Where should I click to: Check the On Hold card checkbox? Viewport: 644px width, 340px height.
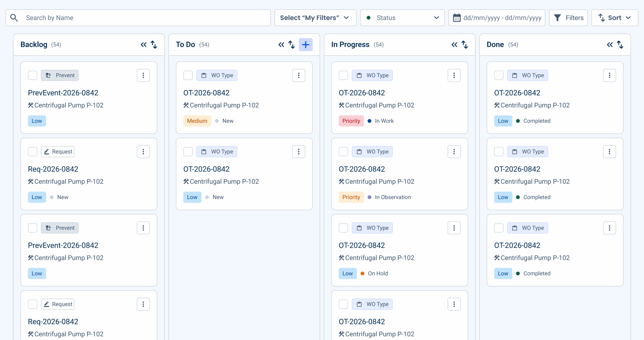[x=343, y=228]
